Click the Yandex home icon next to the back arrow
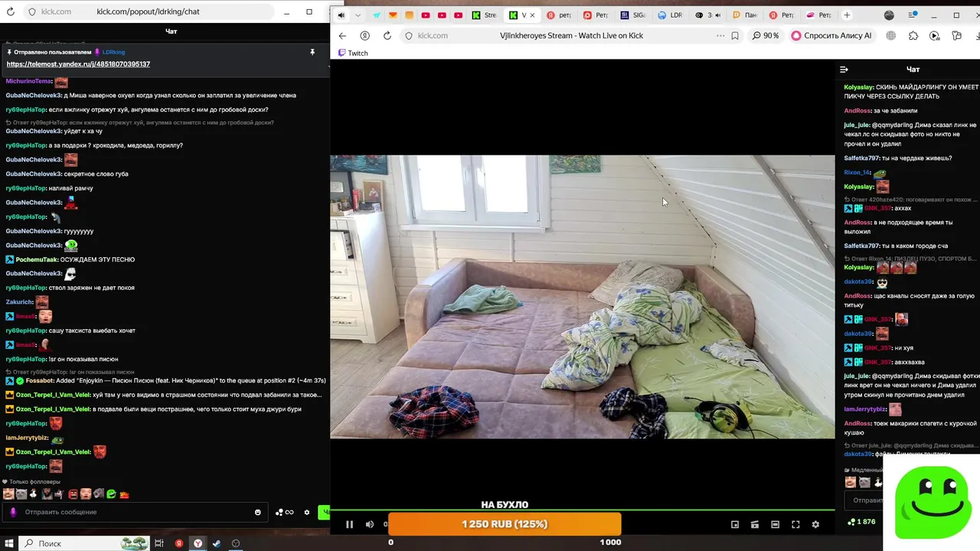 364,35
